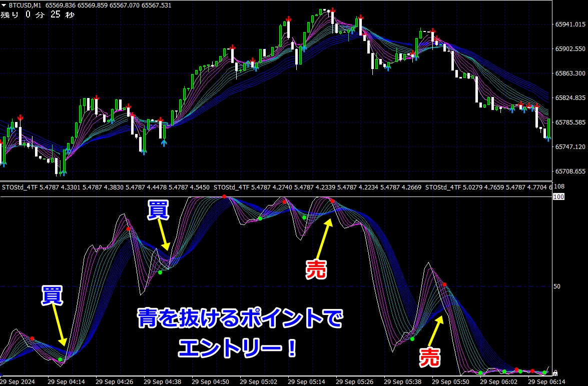
Task: Click the 108 oscillator scale value
Action: (x=559, y=186)
